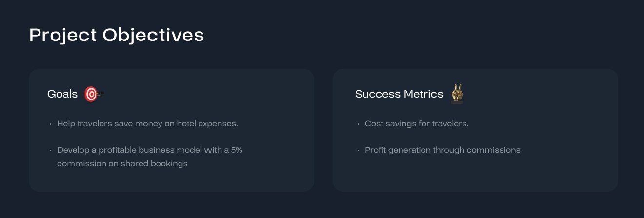
Task: Select the "Cost savings for travelers" text
Action: point(417,124)
